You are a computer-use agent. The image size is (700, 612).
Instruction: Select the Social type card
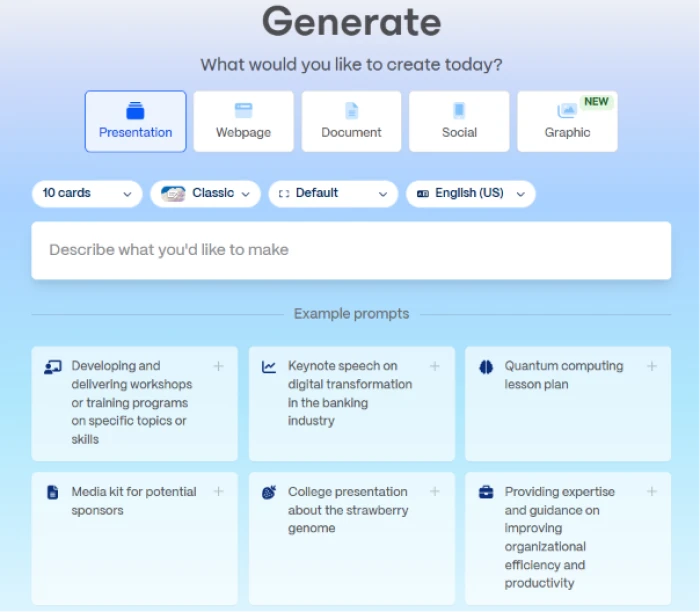point(459,121)
